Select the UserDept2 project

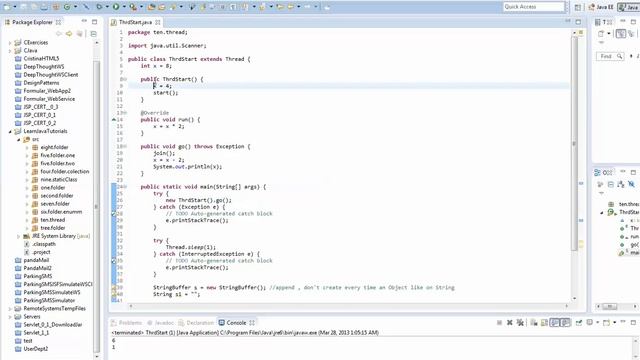tap(36, 349)
